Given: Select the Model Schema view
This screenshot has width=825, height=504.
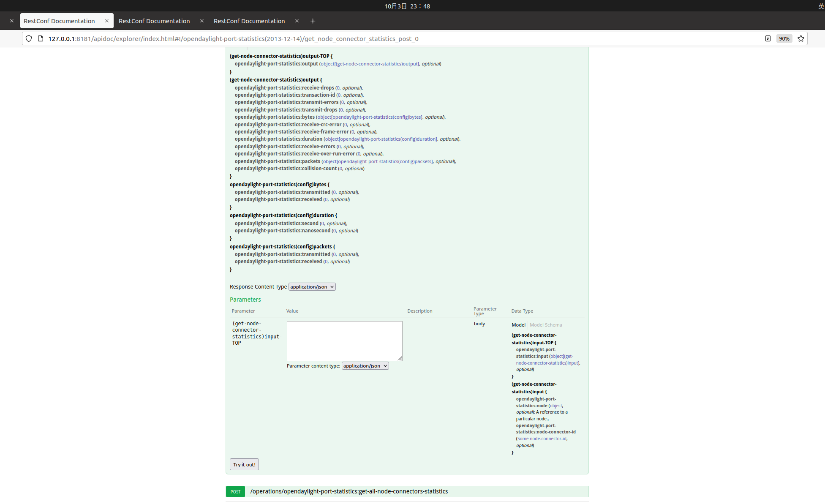Looking at the screenshot, I should (546, 325).
